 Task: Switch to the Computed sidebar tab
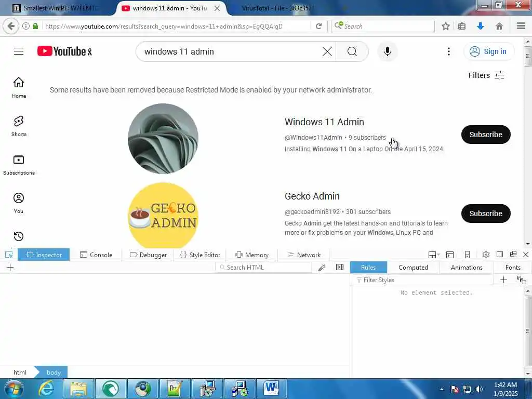(413, 268)
